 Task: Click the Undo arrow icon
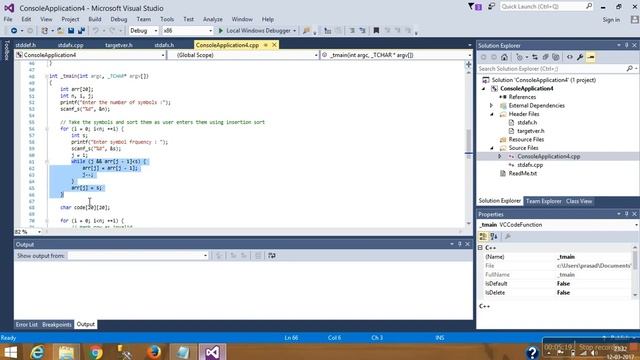click(x=96, y=31)
